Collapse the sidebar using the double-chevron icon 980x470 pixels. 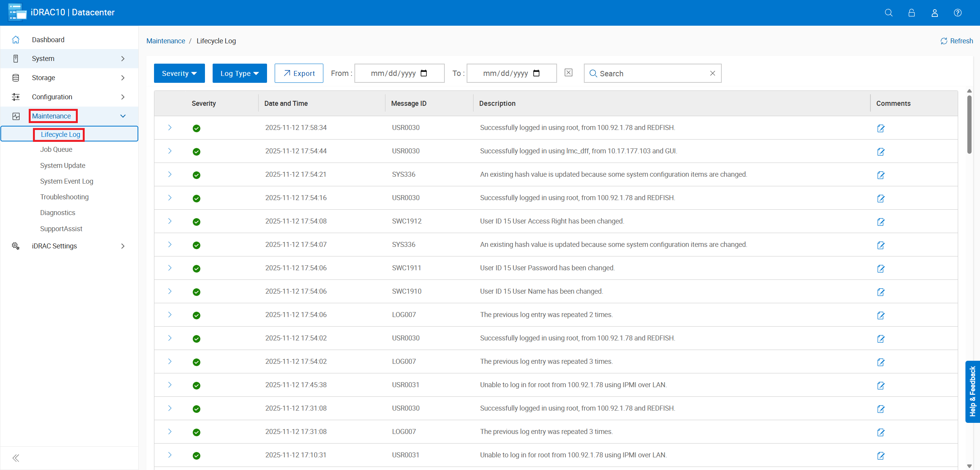click(16, 458)
